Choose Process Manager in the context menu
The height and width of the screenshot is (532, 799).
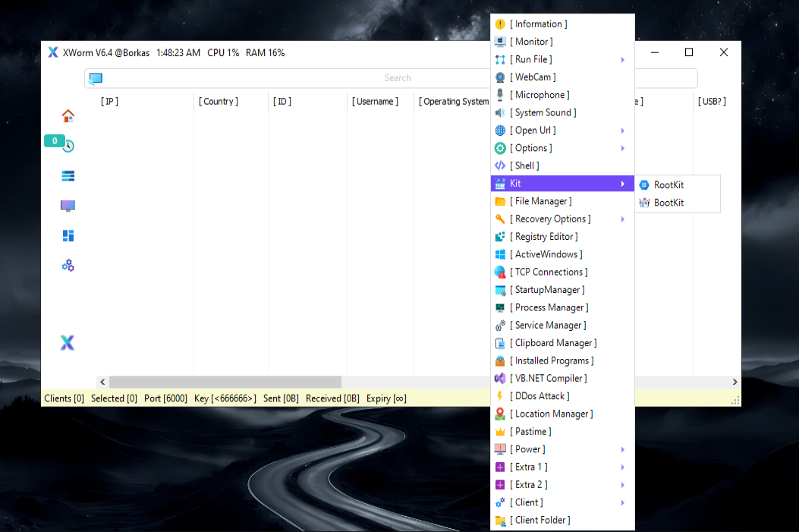point(549,307)
